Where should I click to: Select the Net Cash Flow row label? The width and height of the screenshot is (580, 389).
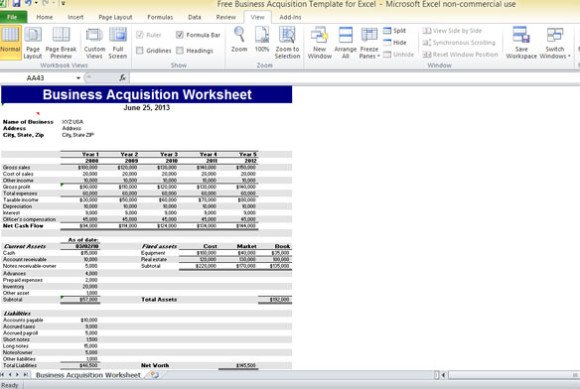pyautogui.click(x=23, y=226)
